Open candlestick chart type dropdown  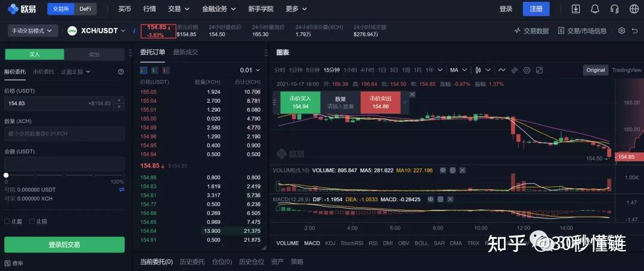482,70
